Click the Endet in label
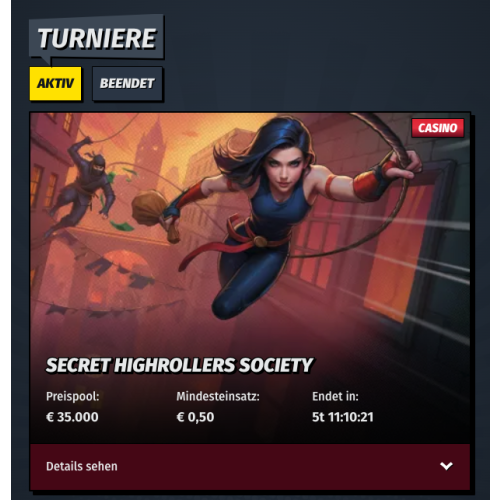The height and width of the screenshot is (500, 500). coord(335,396)
